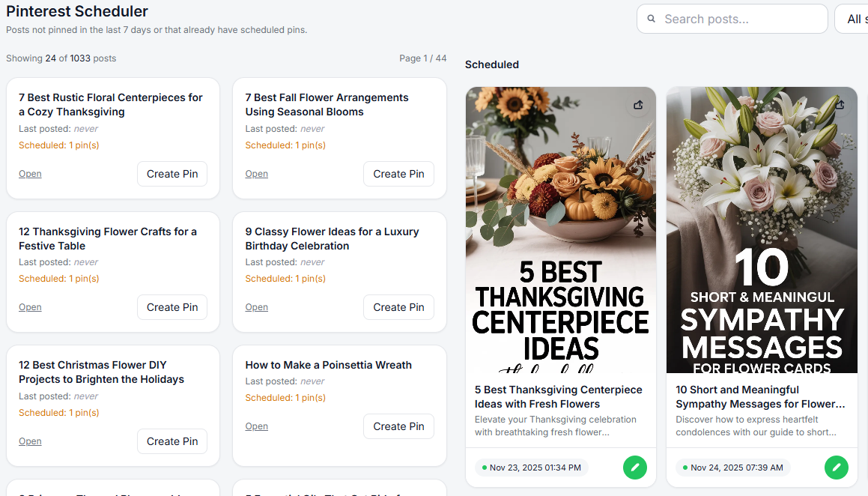The height and width of the screenshot is (496, 868).
Task: Share the Sympathy Messages scheduled pin
Action: (x=840, y=105)
